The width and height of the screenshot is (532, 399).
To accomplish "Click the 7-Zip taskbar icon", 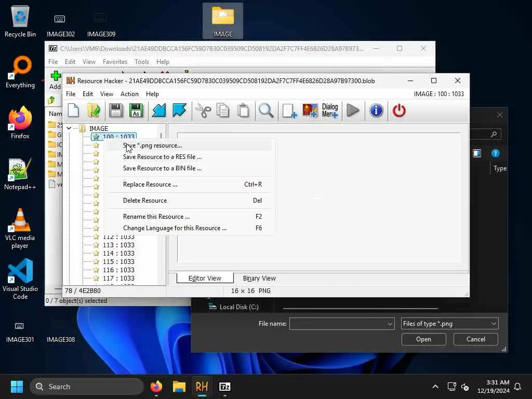I will (x=224, y=387).
